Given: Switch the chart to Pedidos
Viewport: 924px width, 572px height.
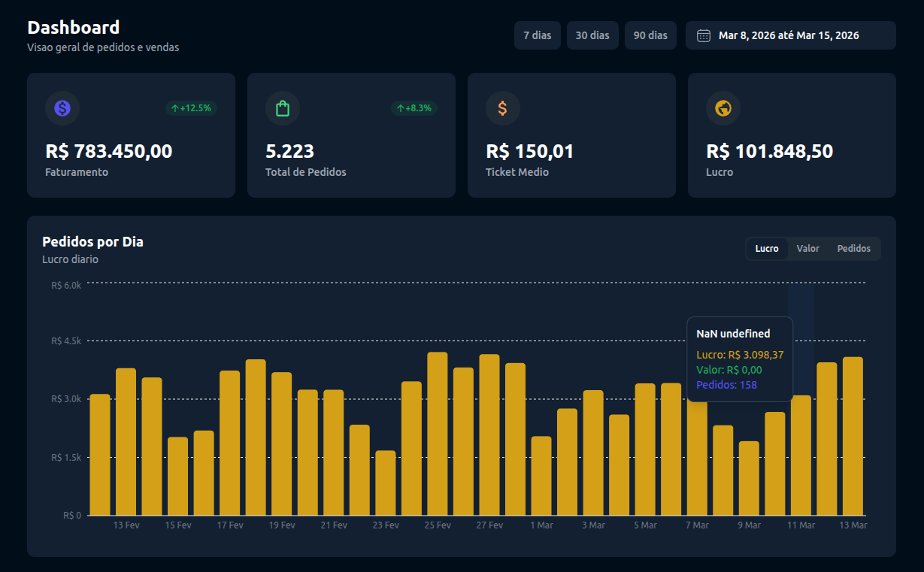Looking at the screenshot, I should [854, 249].
